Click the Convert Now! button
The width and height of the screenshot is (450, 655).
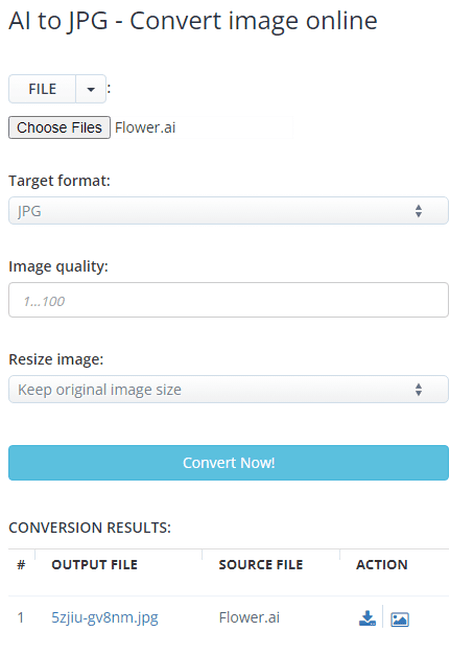[x=228, y=462]
